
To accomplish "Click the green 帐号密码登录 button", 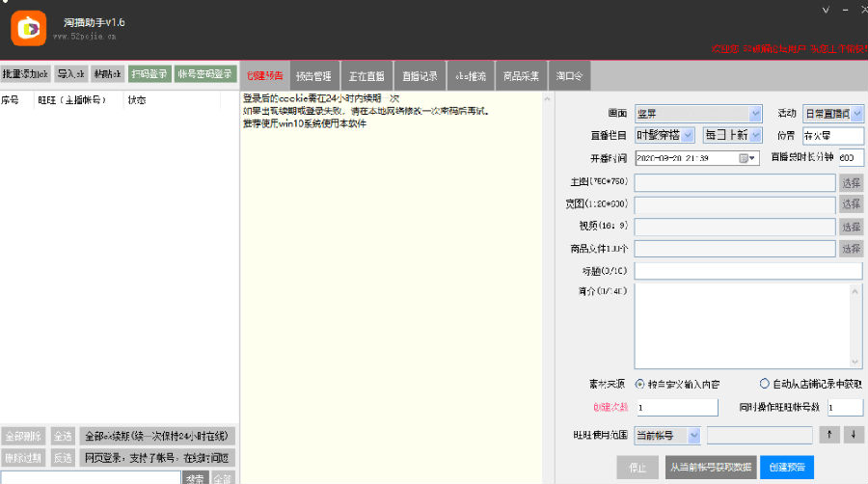I will (205, 74).
